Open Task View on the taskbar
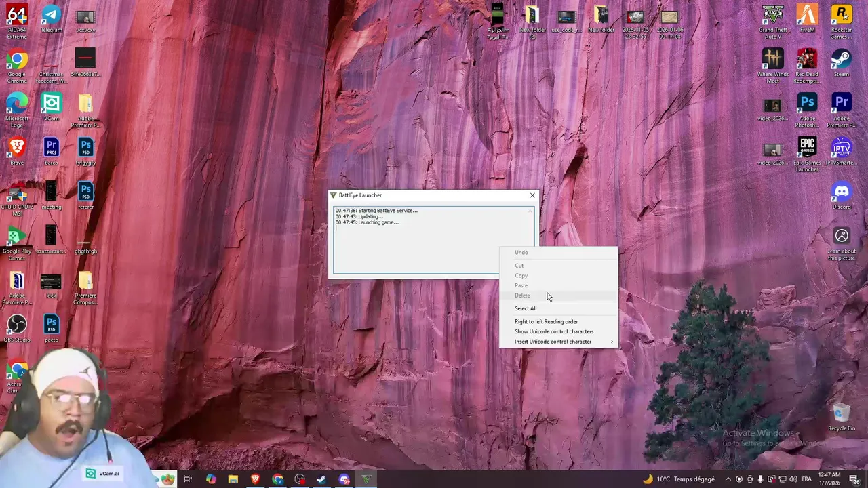 188,479
